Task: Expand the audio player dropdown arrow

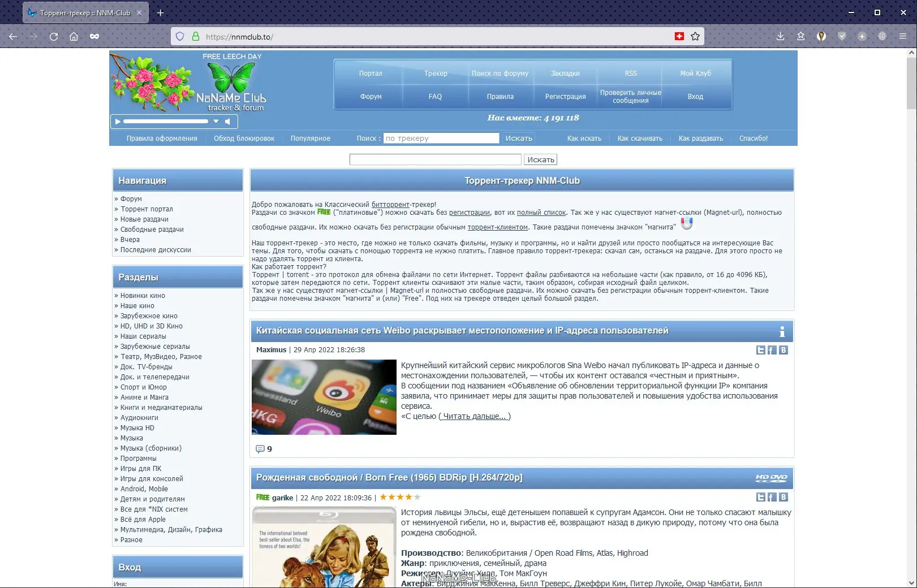Action: click(216, 122)
